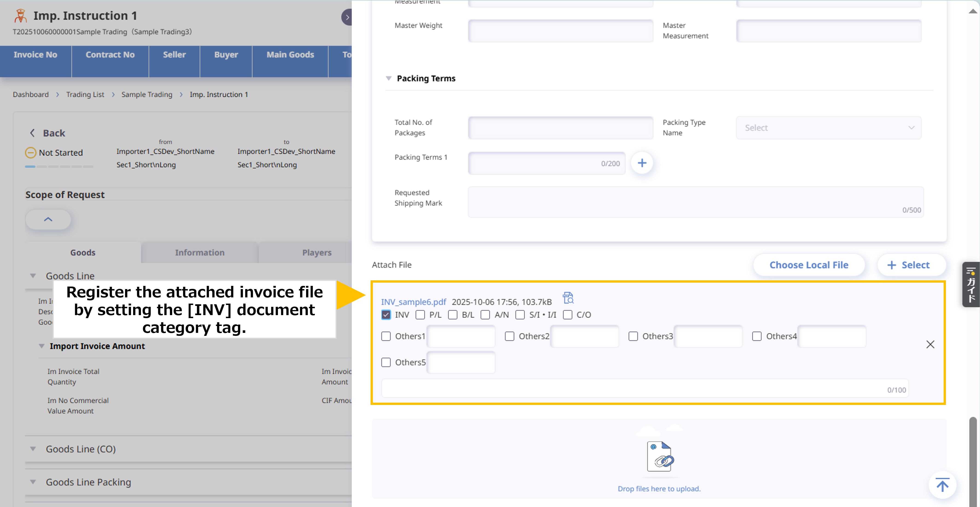Uncheck the INV document tag
980x507 pixels.
386,315
